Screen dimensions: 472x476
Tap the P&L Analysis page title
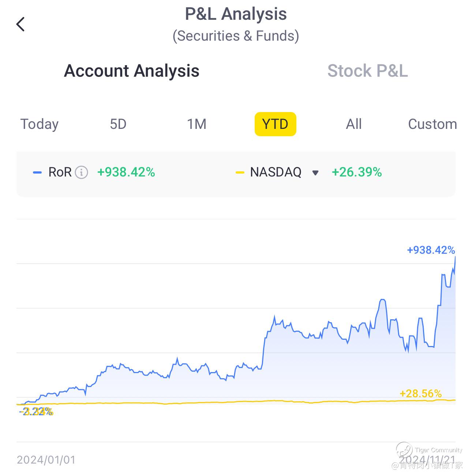[x=236, y=14]
